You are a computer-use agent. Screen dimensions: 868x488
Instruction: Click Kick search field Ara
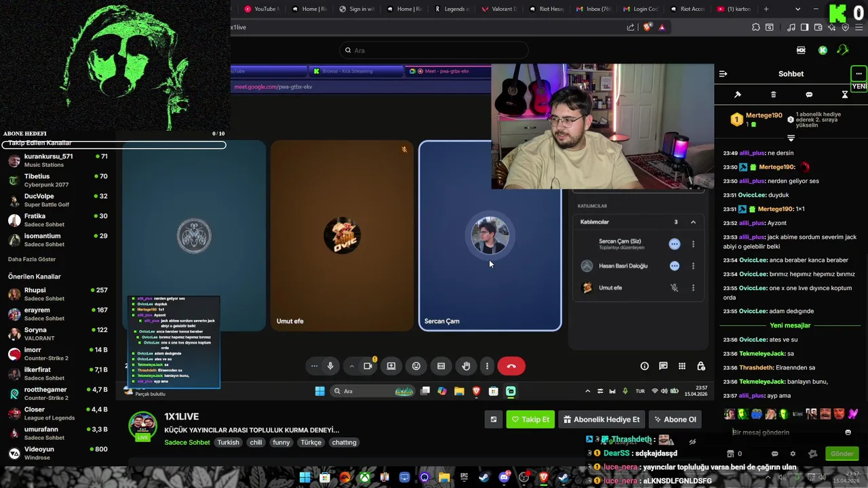pos(434,50)
